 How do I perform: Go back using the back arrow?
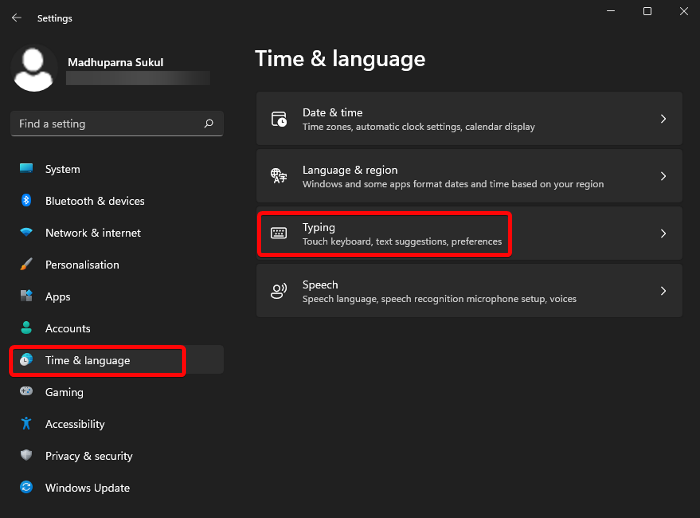pyautogui.click(x=16, y=18)
